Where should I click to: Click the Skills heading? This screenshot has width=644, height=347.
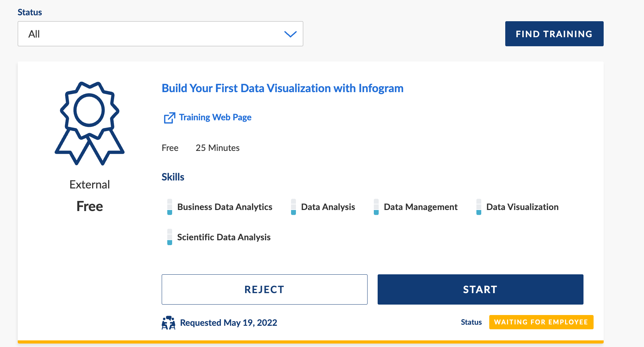[173, 177]
